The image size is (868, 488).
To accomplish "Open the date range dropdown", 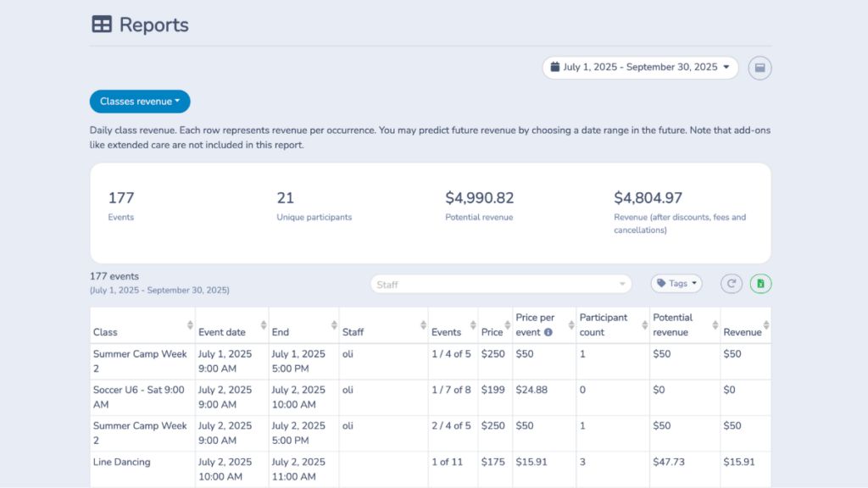I will [x=639, y=67].
